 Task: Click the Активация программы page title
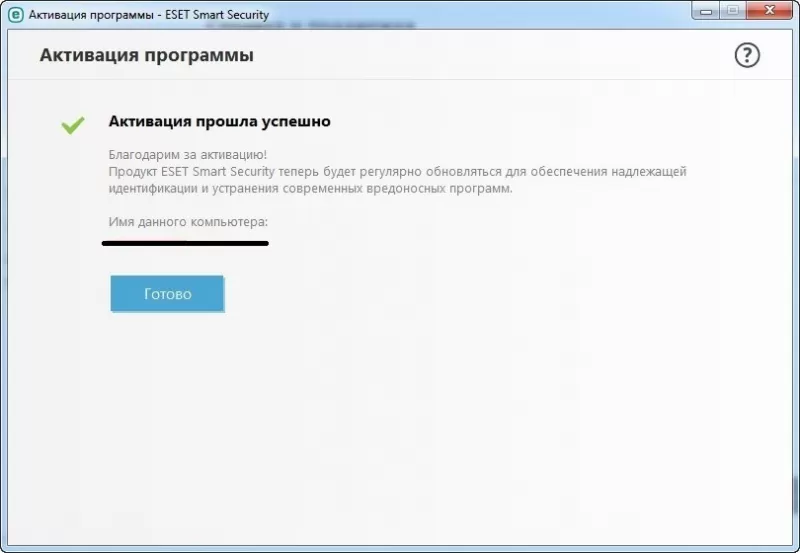146,55
